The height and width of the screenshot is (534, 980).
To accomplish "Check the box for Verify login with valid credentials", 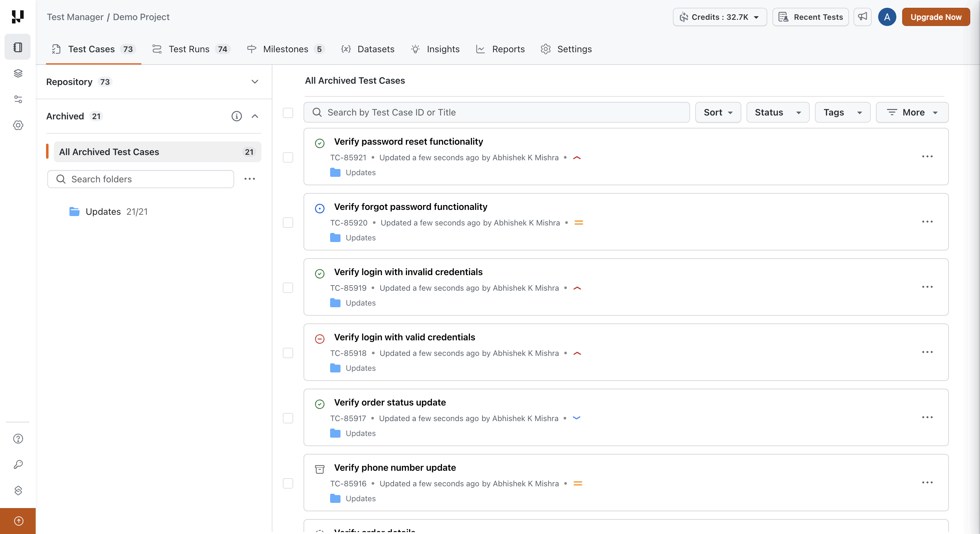I will 288,353.
